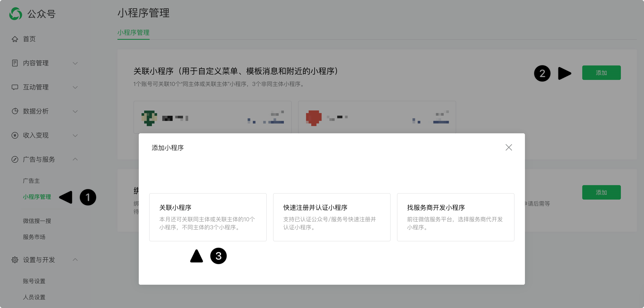This screenshot has height=308, width=644.
Task: Click the 设置与开发 gear icon
Action: tap(15, 260)
